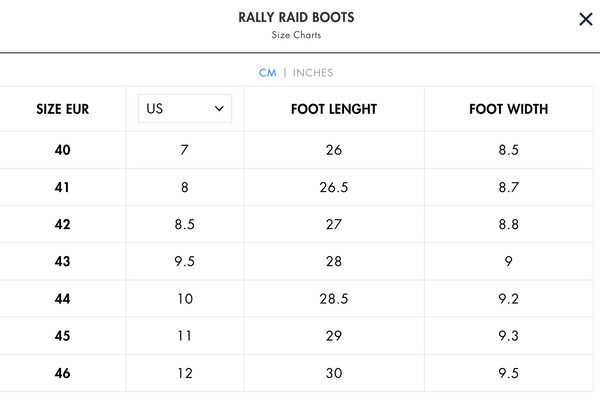Image resolution: width=600 pixels, height=415 pixels.
Task: Select EUR size 41 row label
Action: [62, 187]
